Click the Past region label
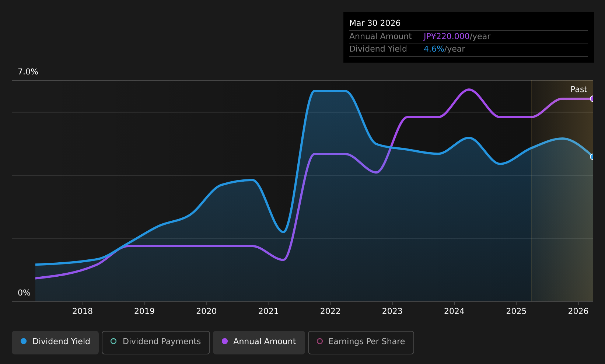The width and height of the screenshot is (605, 364). pyautogui.click(x=578, y=90)
